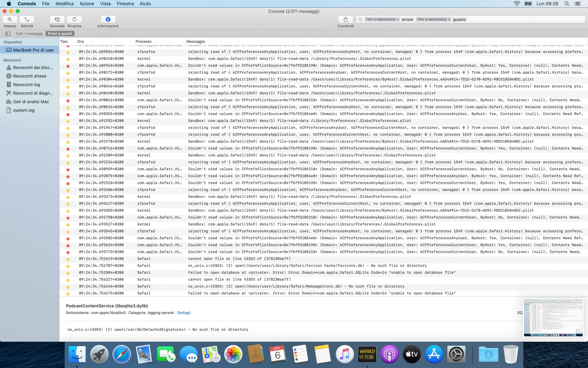Open the second TIPO DI MESSAGGIO dropdown before guasto
Viewport: 588px width, 368px height.
[433, 19]
